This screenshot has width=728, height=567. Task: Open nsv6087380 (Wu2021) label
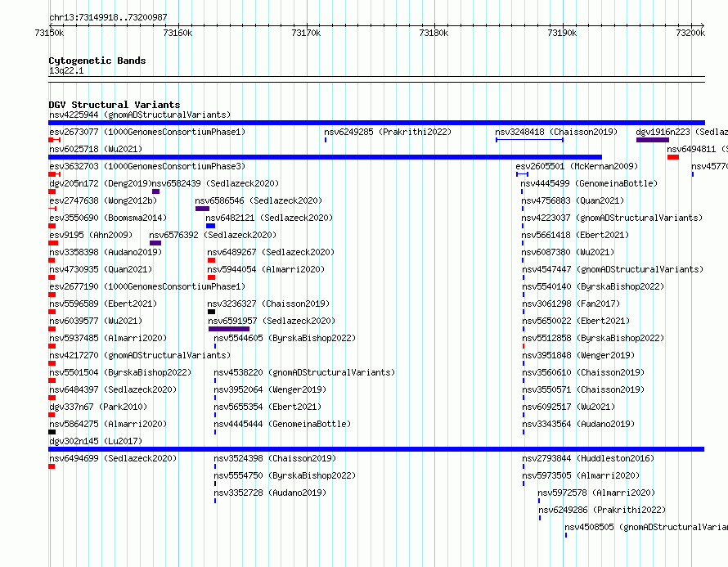pos(568,252)
